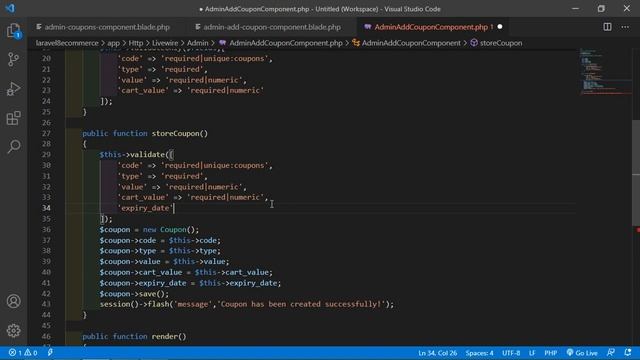Click the Split Editor Right icon

[x=607, y=27]
